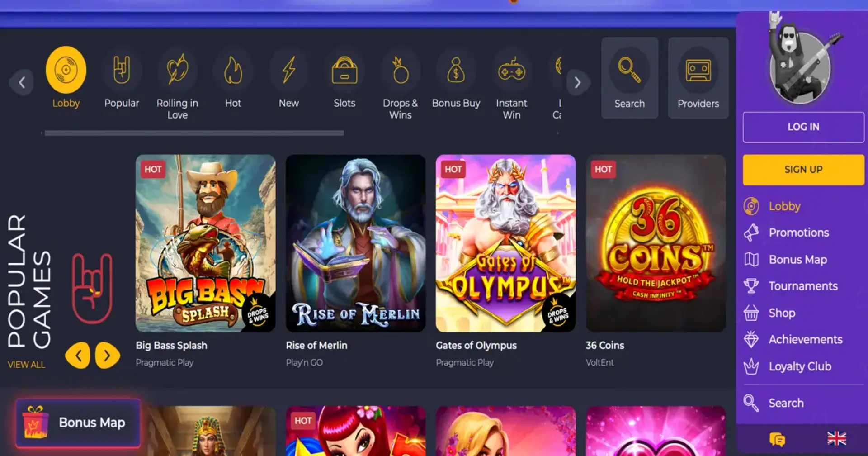
Task: Click the rocker avatar image
Action: pos(801,59)
